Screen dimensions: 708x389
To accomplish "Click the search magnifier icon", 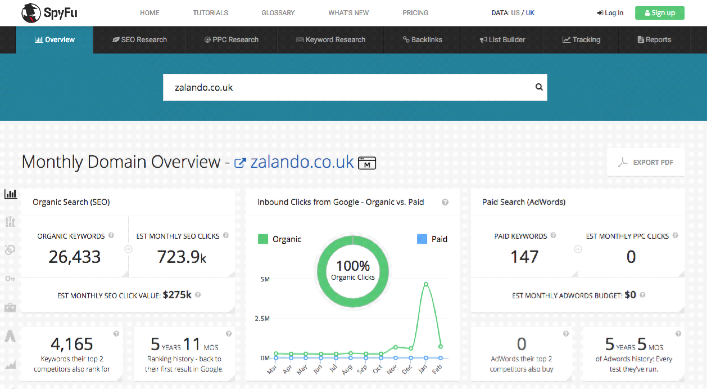I will pos(539,87).
